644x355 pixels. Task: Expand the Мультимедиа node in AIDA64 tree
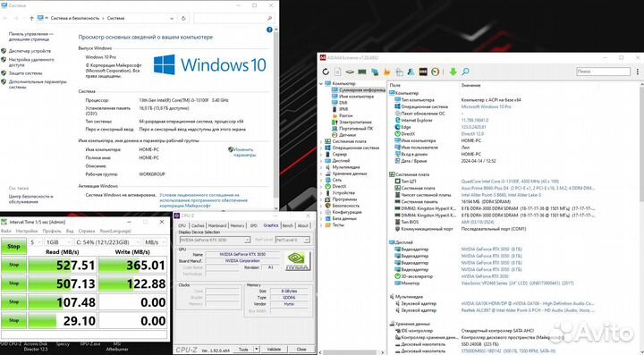pyautogui.click(x=321, y=167)
